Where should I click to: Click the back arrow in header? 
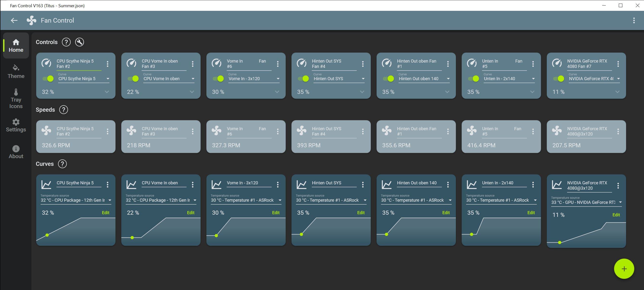(14, 20)
